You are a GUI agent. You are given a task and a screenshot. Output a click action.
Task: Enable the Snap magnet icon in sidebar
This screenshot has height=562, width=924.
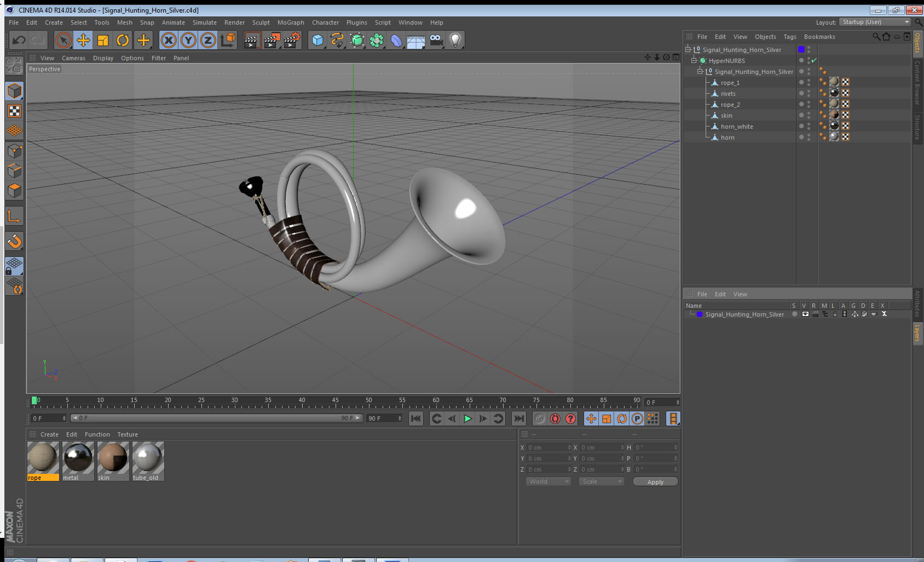coord(15,241)
